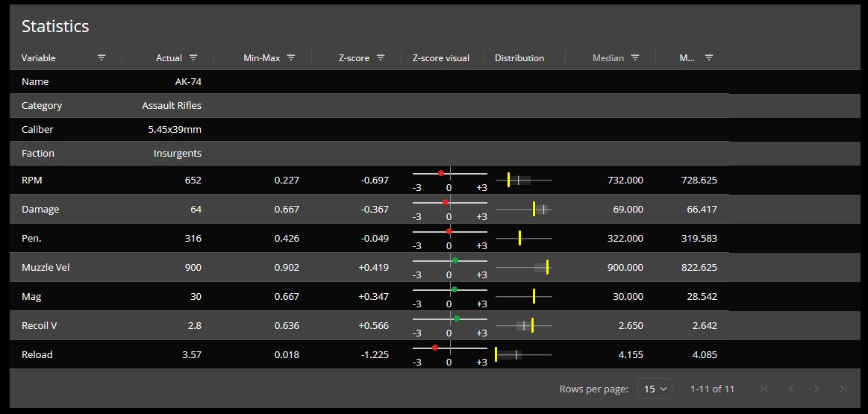868x414 pixels.
Task: Sort by Z-score column header
Action: click(x=355, y=57)
